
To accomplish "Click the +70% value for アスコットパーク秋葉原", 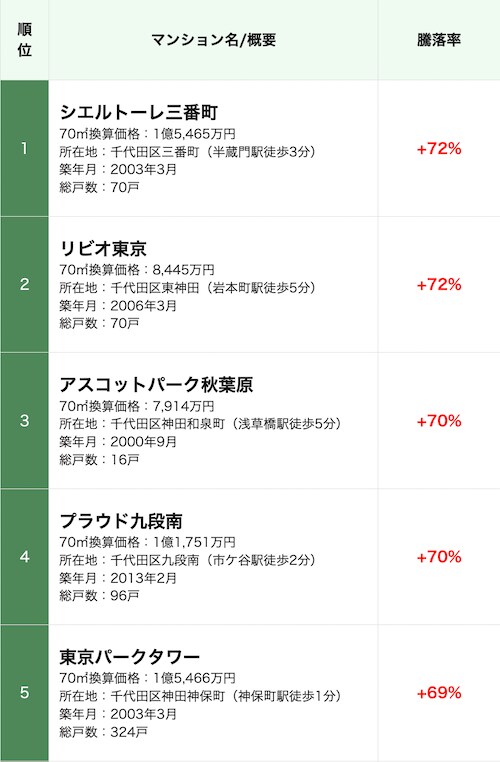I will [439, 421].
